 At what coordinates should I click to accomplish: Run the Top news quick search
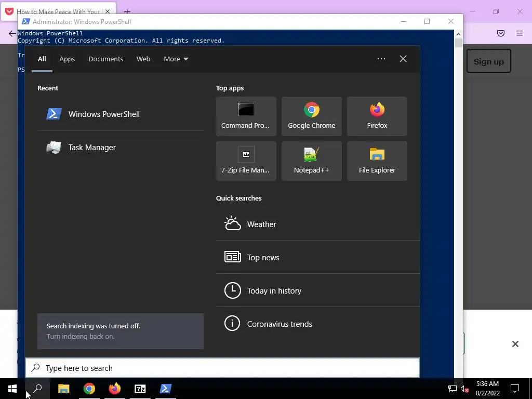(317, 257)
